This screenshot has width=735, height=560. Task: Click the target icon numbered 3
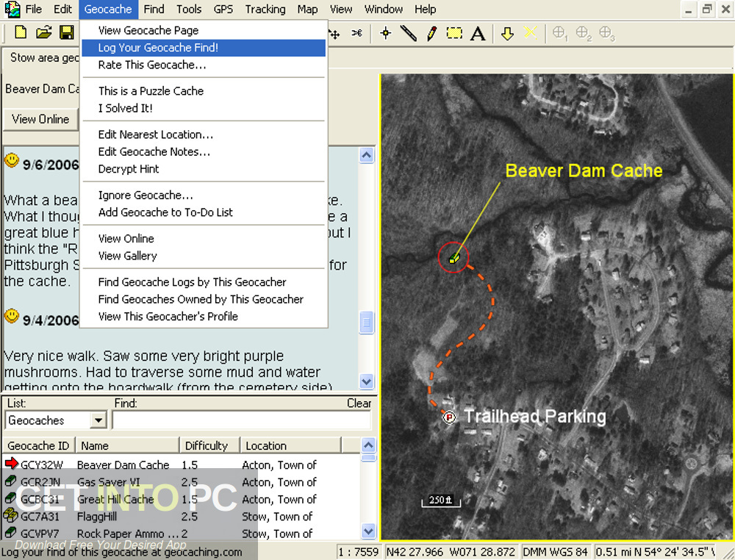[x=606, y=34]
